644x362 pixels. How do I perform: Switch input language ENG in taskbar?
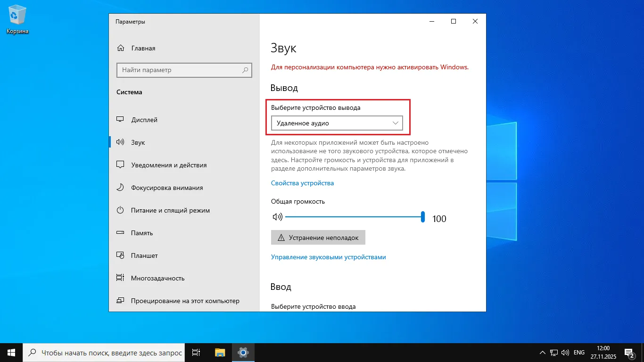(579, 353)
